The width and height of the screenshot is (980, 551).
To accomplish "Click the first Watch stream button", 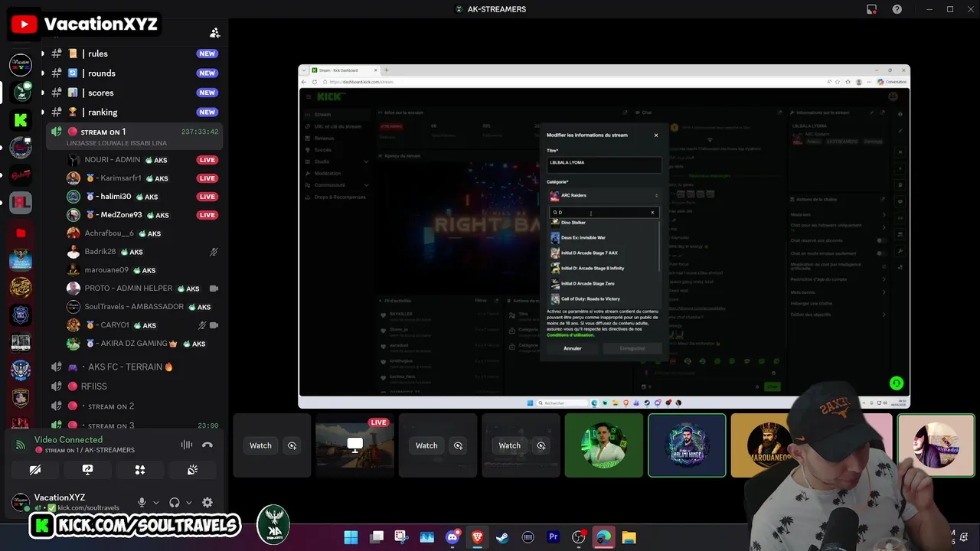I will coord(260,445).
